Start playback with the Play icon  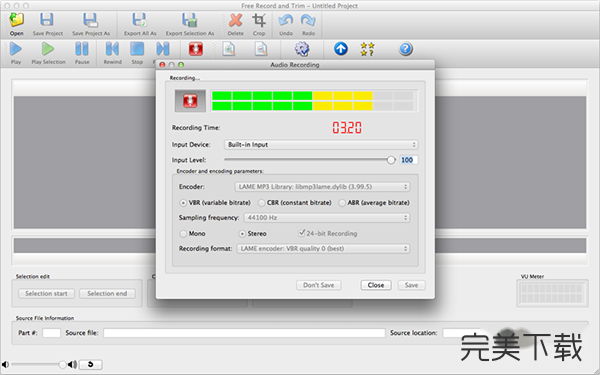(16, 49)
